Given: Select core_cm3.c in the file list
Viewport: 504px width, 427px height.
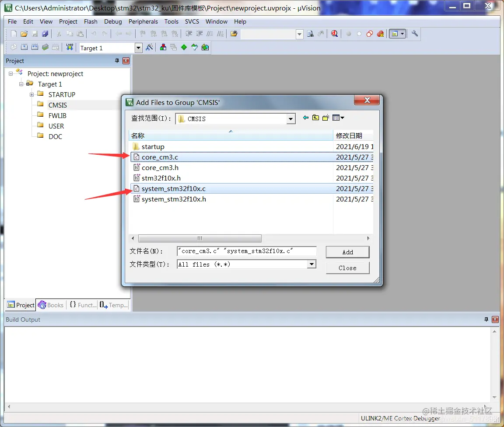Looking at the screenshot, I should pyautogui.click(x=252, y=157).
